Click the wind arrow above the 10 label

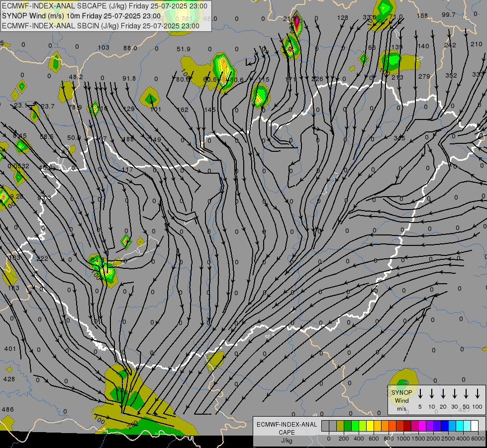coord(432,393)
